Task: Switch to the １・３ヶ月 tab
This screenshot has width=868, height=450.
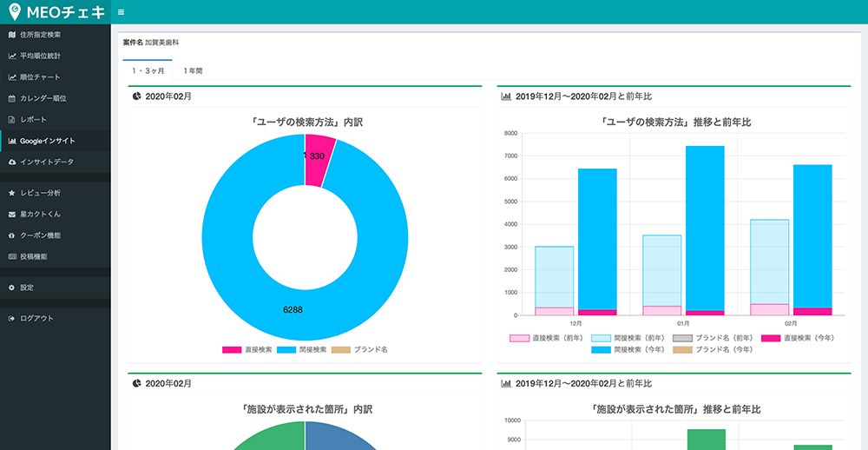Action: (148, 70)
